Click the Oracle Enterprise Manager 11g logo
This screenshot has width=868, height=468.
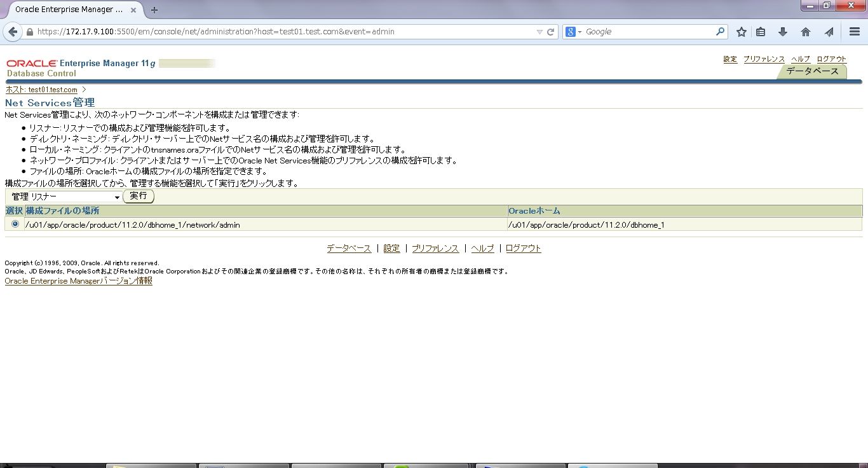81,64
